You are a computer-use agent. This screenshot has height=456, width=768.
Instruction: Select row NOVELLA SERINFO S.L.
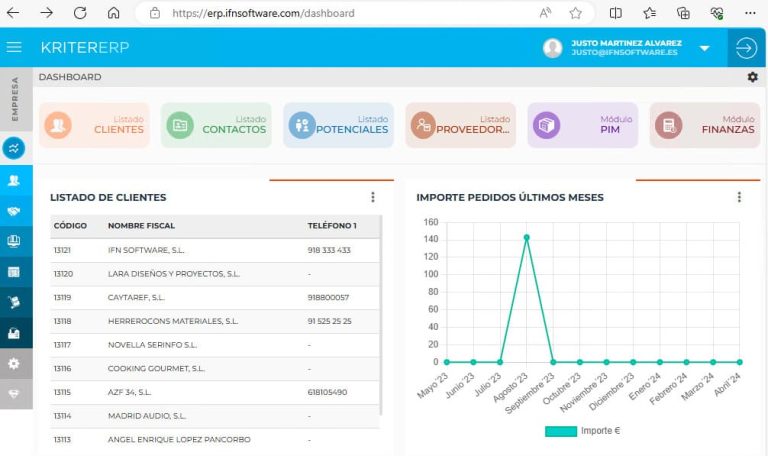pyautogui.click(x=215, y=345)
